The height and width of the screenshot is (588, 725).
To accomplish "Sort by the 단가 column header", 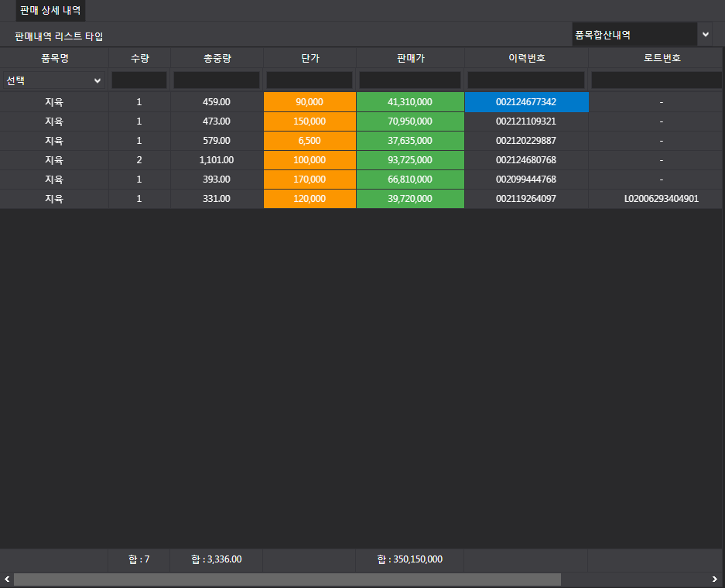I will pos(309,58).
